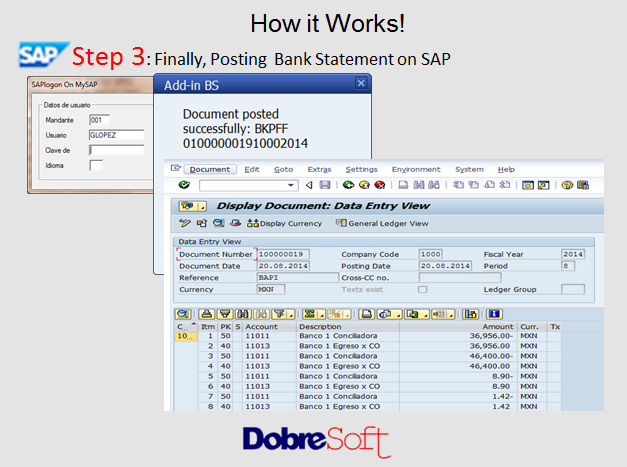Click the Display/Change pencil icon

185,223
